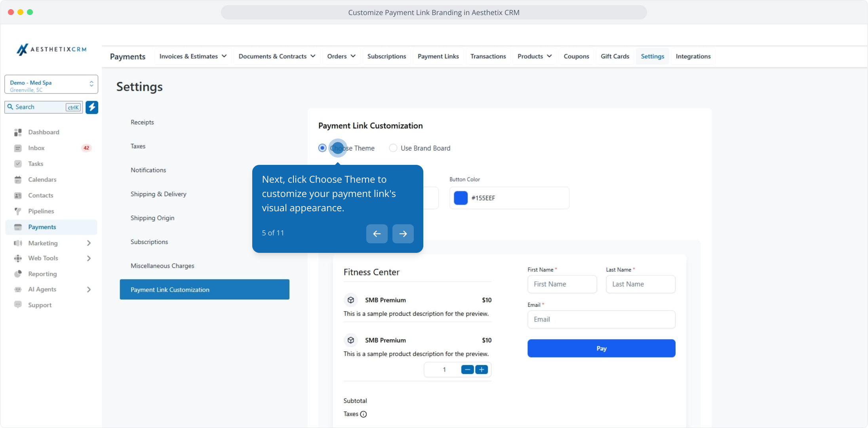The height and width of the screenshot is (428, 868).
Task: Click the Reporting pie chart icon
Action: [18, 274]
